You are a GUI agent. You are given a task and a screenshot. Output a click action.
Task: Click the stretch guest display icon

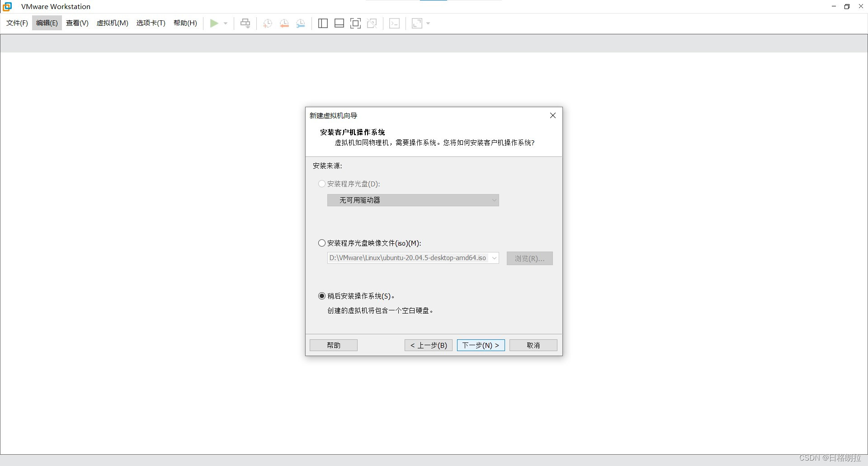click(417, 23)
